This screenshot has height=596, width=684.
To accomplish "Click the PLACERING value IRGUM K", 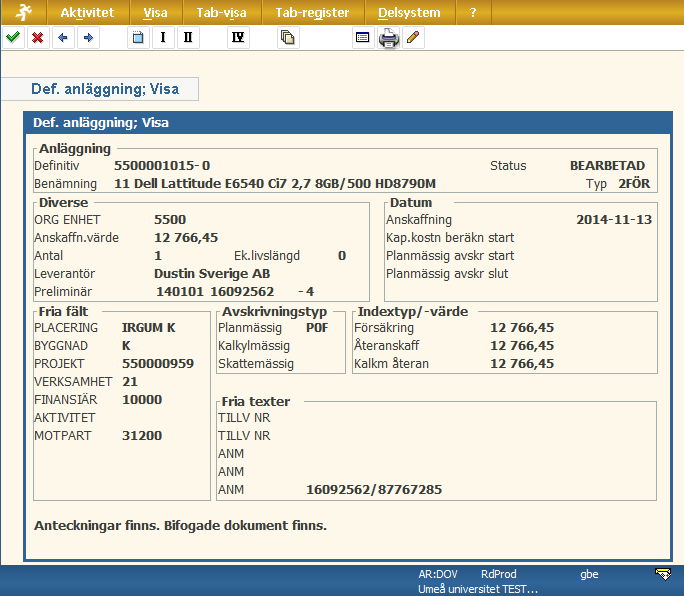I will (x=148, y=328).
